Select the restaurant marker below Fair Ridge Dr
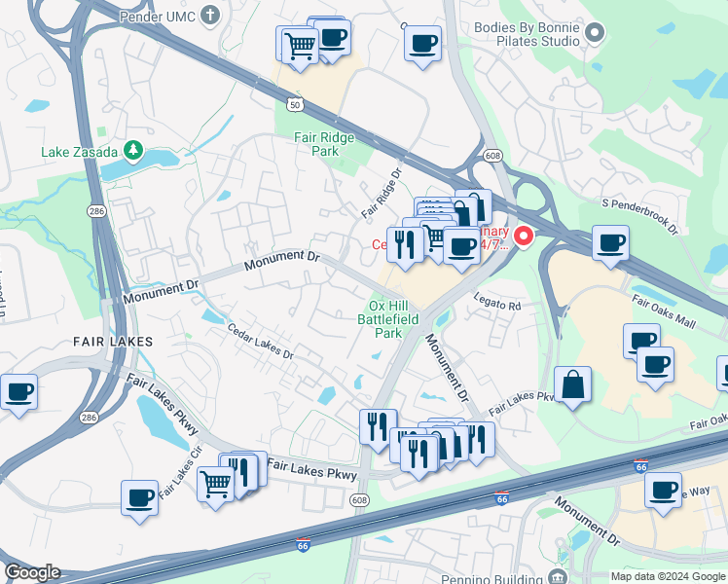 click(404, 245)
